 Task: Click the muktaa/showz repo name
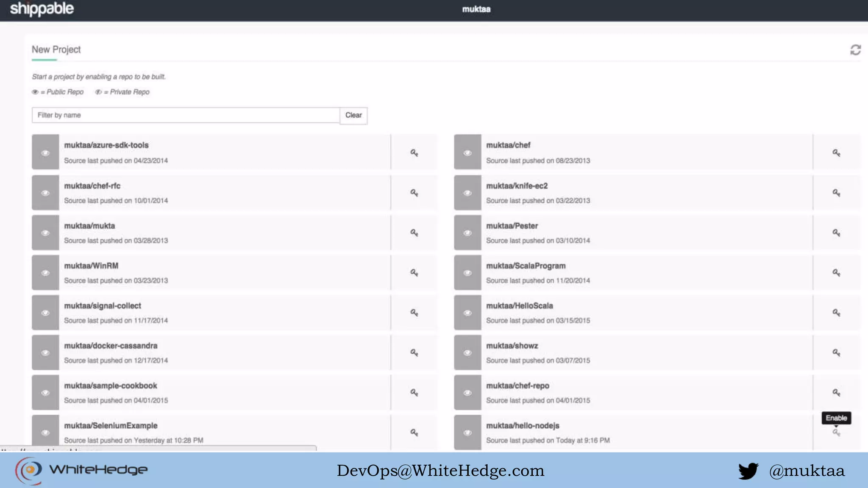tap(512, 346)
